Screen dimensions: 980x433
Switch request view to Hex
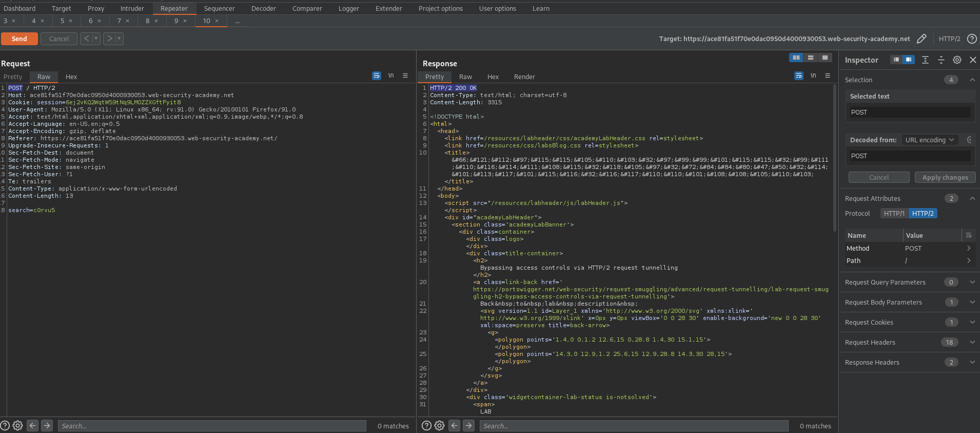coord(71,77)
